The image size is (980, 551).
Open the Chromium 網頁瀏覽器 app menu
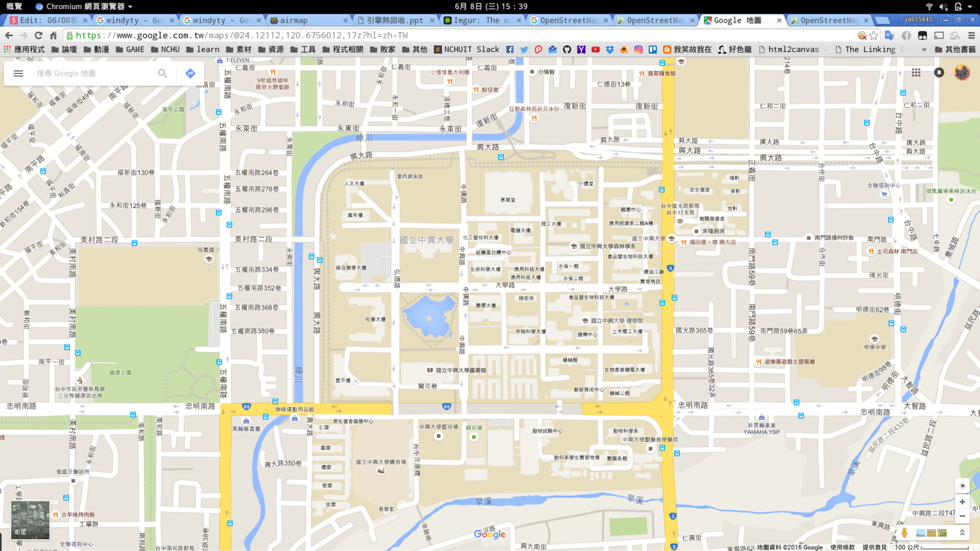[84, 6]
